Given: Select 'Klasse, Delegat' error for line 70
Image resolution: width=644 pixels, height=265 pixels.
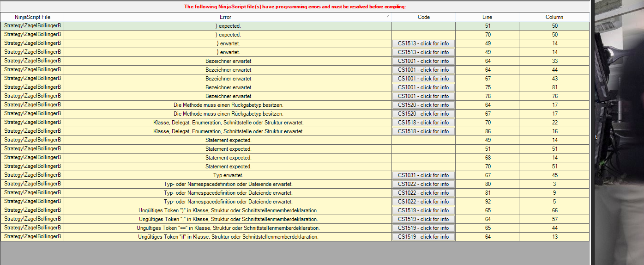Looking at the screenshot, I should [228, 123].
